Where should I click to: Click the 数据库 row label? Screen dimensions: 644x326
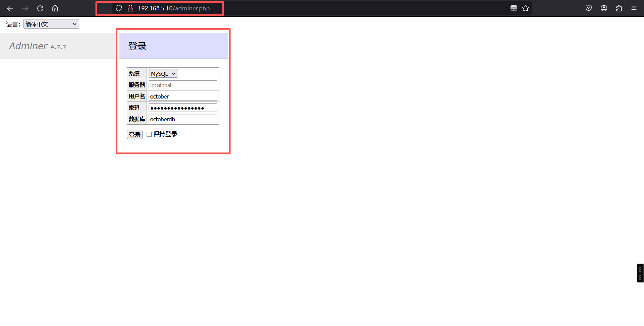pos(137,119)
